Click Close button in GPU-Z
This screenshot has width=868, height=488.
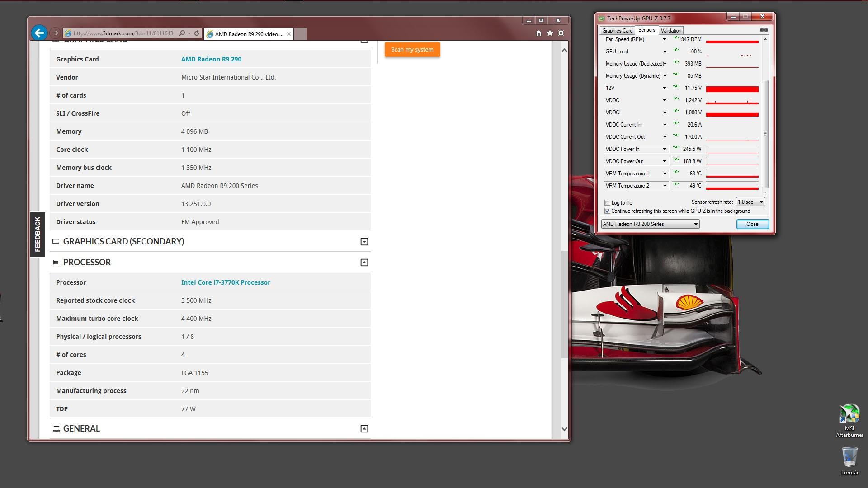point(752,224)
